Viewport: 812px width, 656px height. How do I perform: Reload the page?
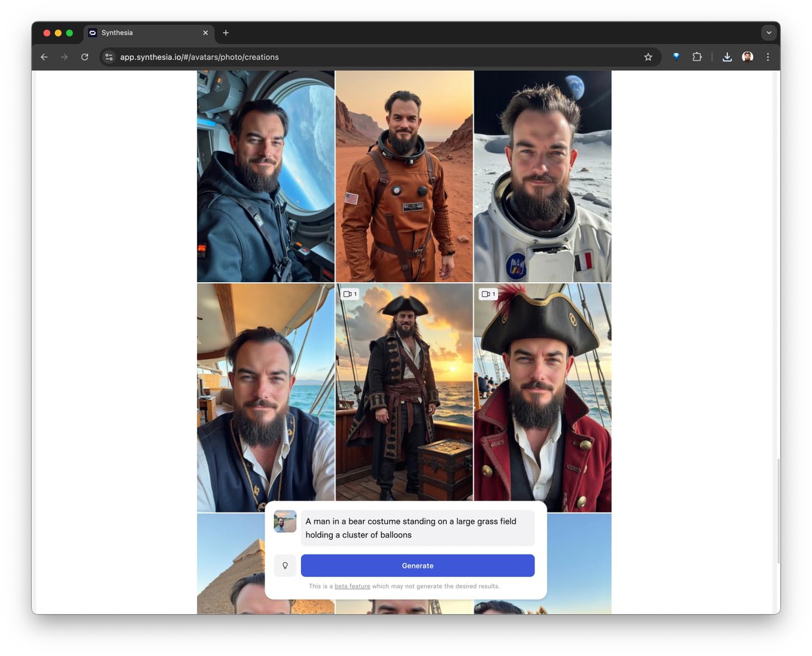pyautogui.click(x=85, y=57)
